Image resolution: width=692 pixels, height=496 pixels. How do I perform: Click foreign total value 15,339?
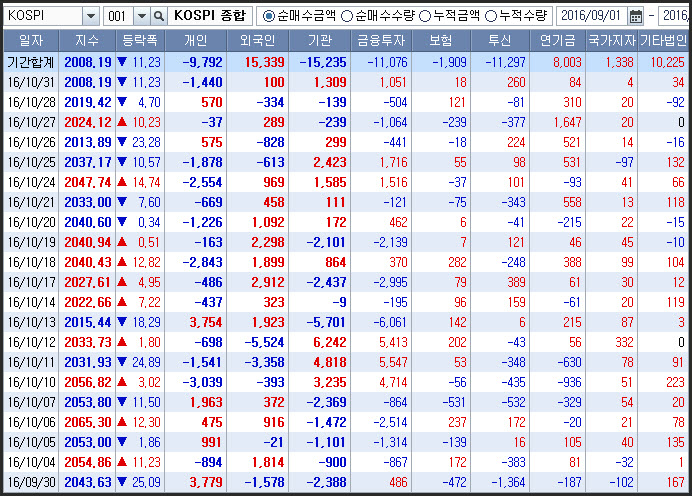point(264,62)
